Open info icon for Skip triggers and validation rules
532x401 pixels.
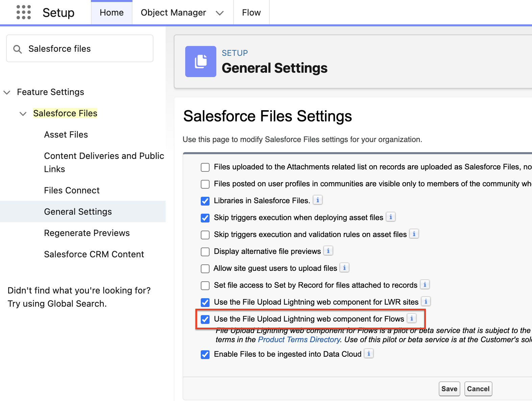pyautogui.click(x=414, y=234)
